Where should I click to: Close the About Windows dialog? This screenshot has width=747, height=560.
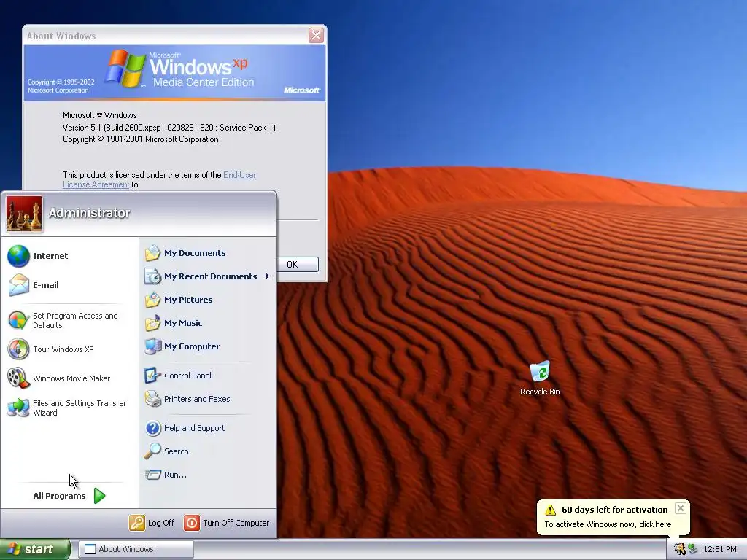click(316, 35)
